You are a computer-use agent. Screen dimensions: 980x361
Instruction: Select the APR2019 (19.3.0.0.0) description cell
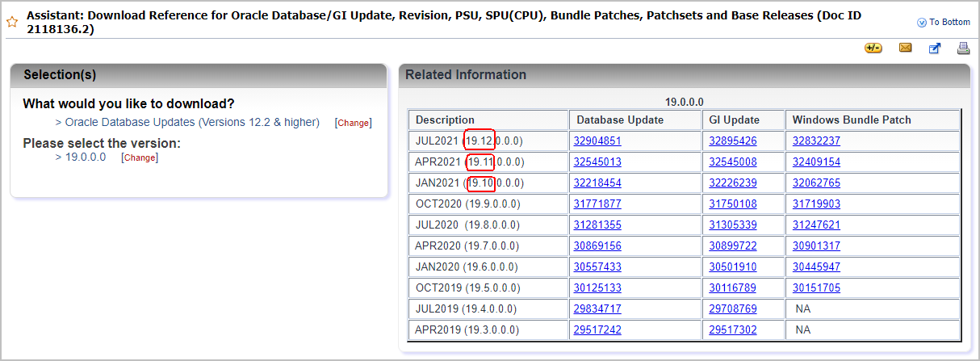(488, 330)
